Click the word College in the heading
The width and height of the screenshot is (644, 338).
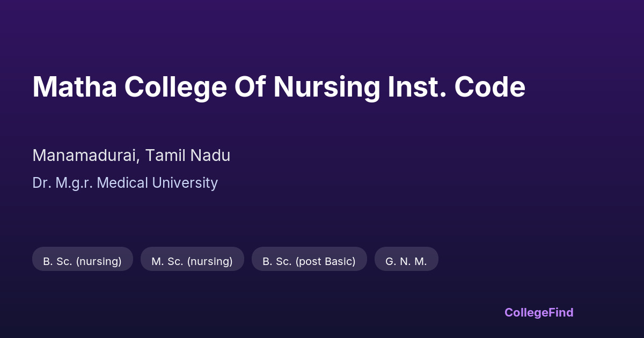(175, 87)
